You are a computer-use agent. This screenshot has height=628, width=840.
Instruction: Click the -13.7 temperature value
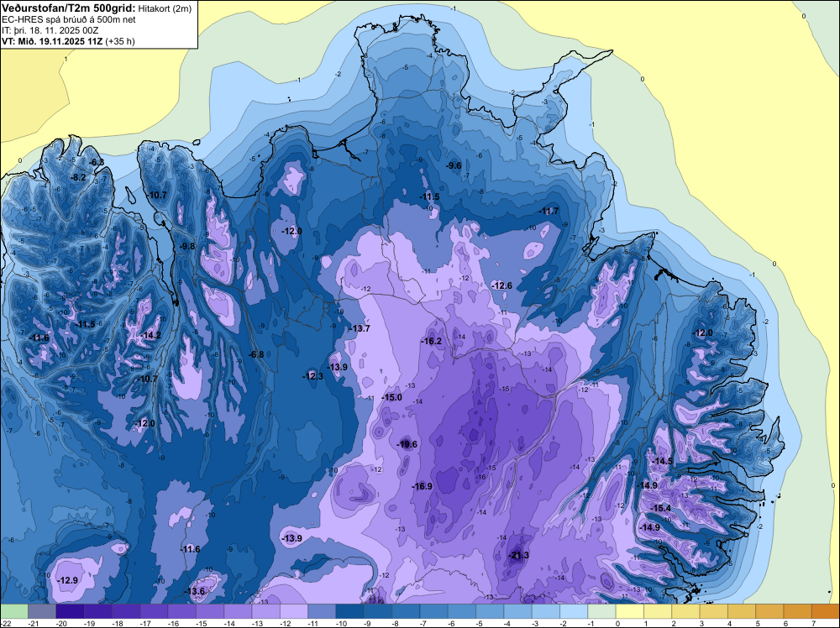[x=359, y=328]
